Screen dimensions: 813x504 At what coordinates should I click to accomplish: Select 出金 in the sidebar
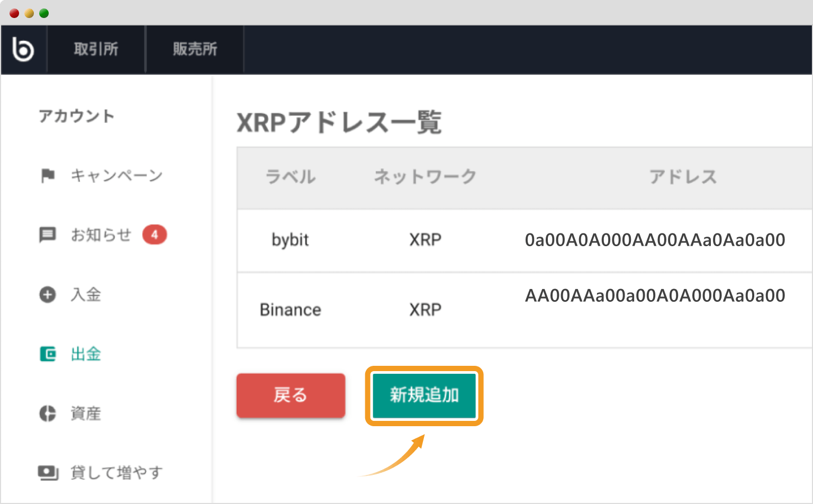click(x=86, y=354)
